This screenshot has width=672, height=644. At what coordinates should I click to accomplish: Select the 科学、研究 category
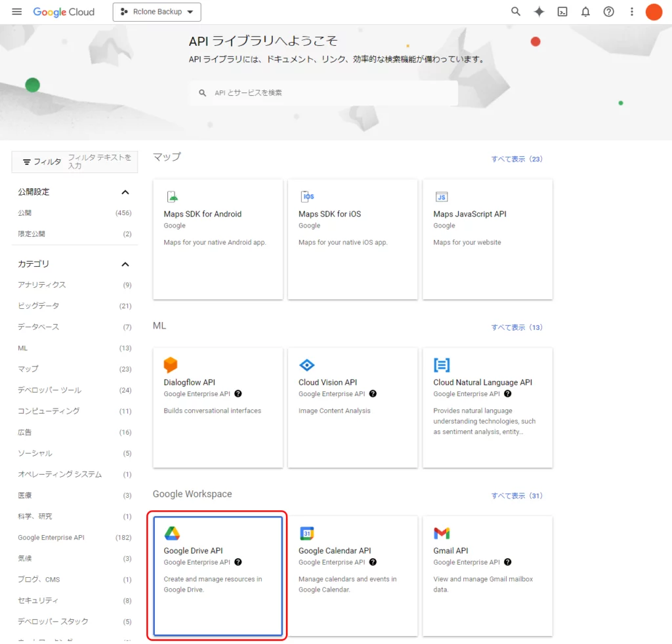click(x=75, y=516)
